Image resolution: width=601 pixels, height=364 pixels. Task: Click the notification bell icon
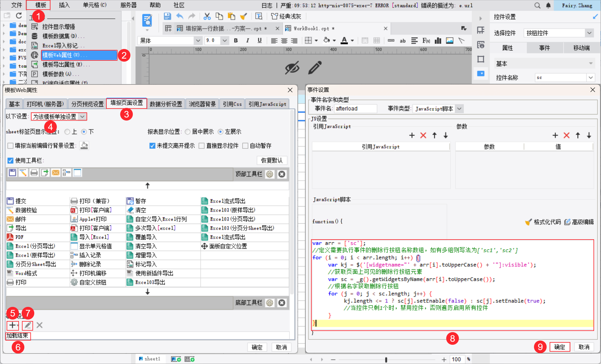(x=548, y=5)
